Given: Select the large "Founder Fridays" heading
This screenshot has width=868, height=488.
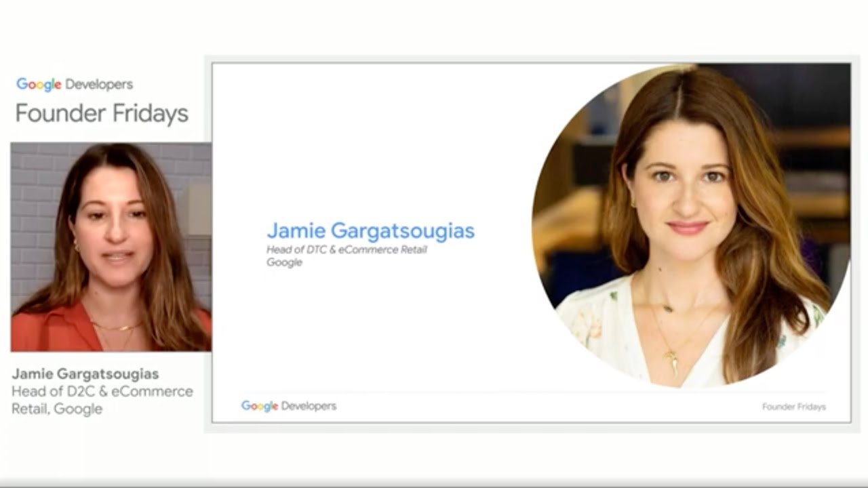Looking at the screenshot, I should pyautogui.click(x=102, y=113).
